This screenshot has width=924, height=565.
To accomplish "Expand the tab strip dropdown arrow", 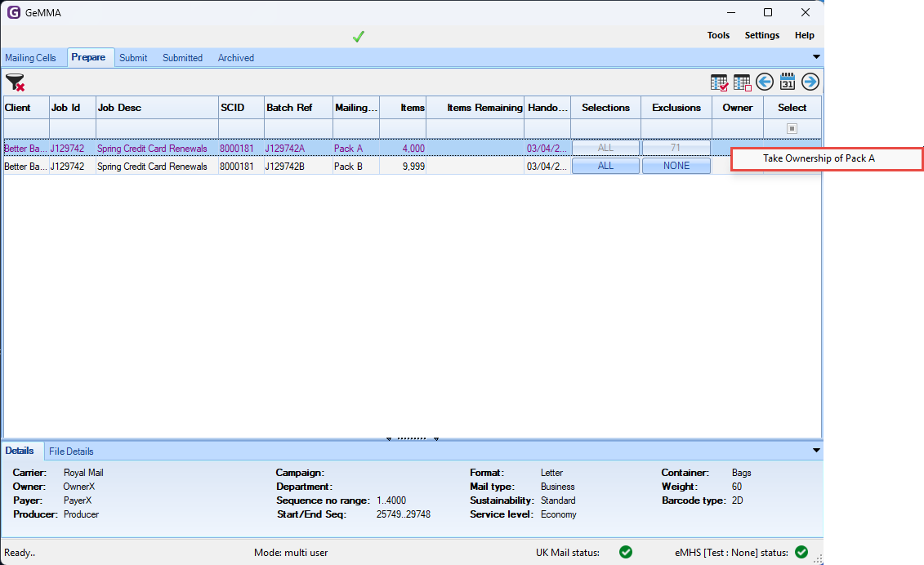I will coord(816,57).
